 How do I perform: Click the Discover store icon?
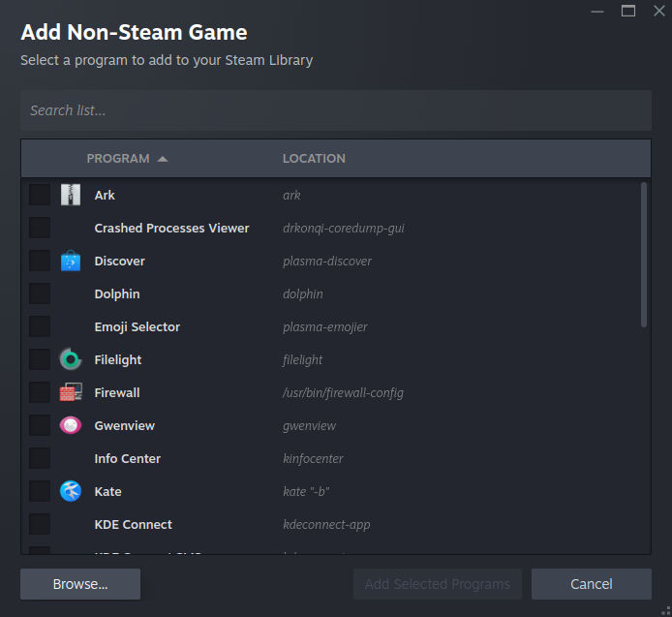pyautogui.click(x=71, y=261)
